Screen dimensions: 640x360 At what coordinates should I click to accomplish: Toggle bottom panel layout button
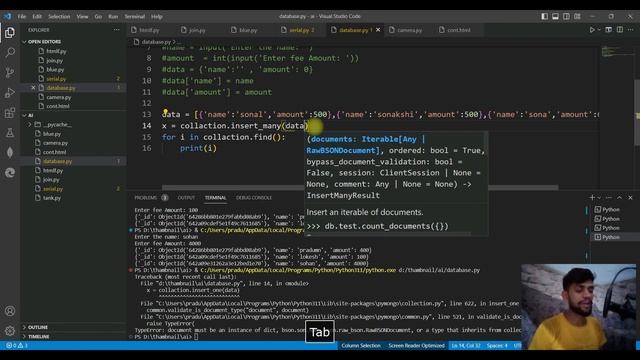point(556,16)
